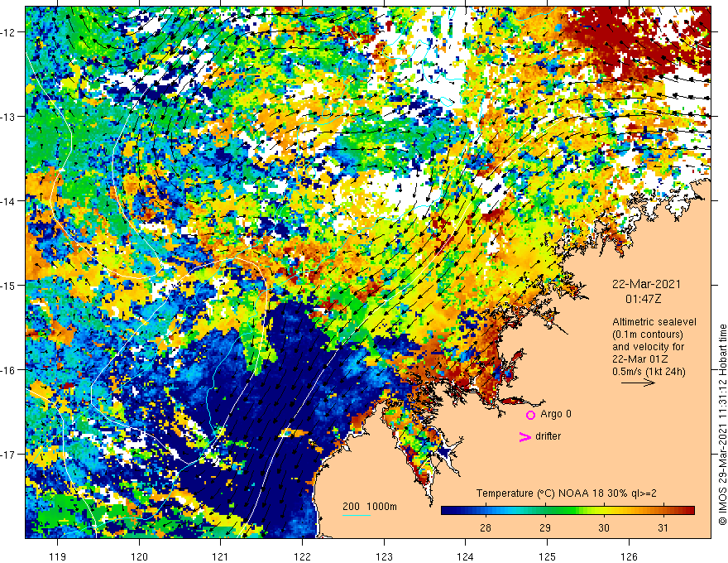
Task: Click the latitude '-13' axis label
Action: (x=8, y=117)
